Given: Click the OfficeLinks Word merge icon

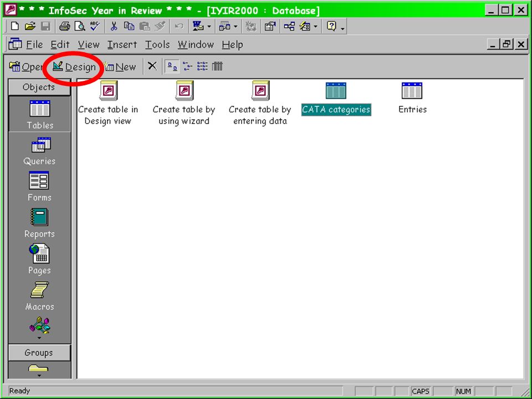Looking at the screenshot, I should point(198,26).
